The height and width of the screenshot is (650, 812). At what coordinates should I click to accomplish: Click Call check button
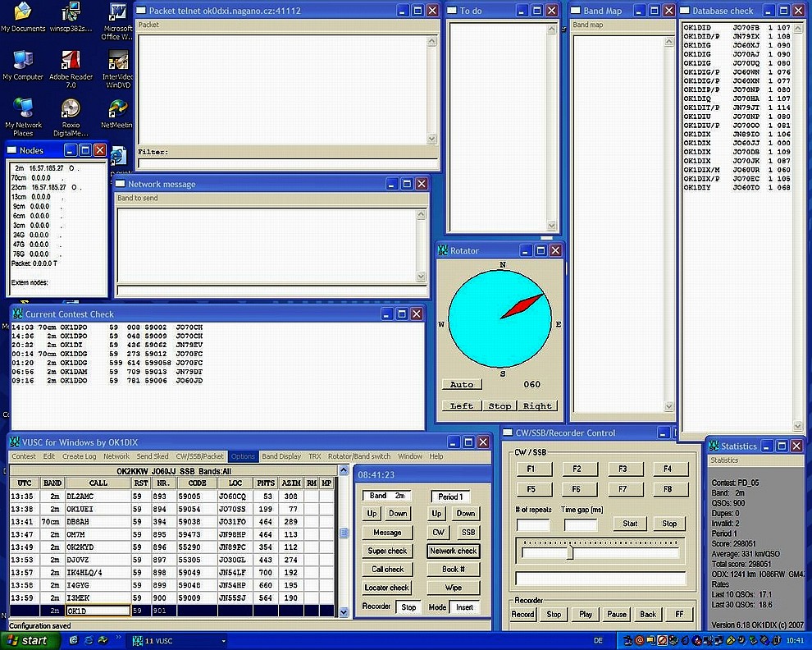tap(387, 569)
